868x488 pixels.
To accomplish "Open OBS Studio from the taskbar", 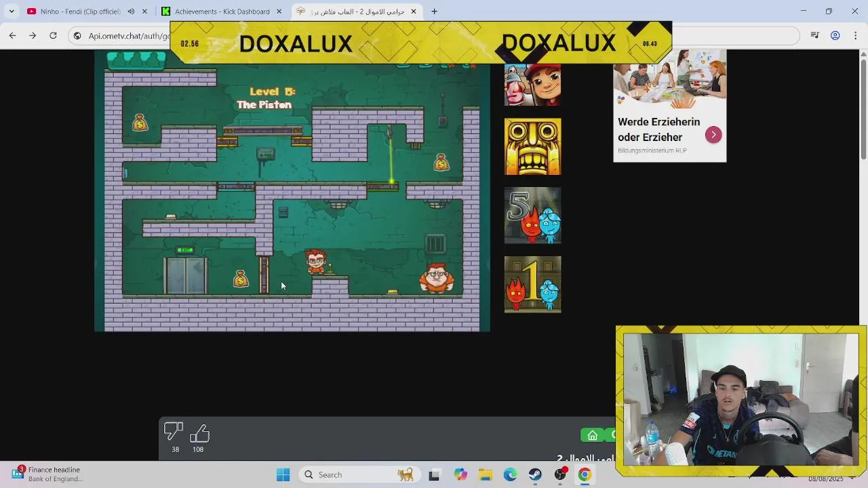I will point(560,474).
